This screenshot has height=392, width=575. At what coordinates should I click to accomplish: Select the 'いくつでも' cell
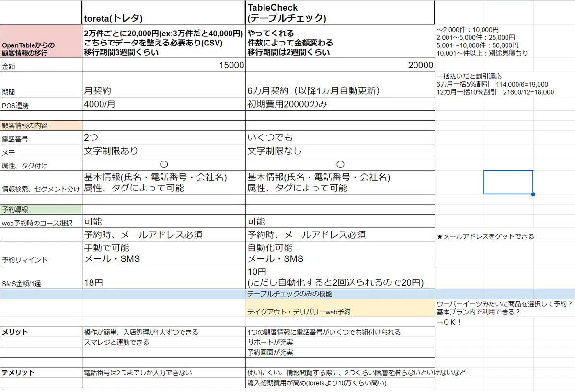click(x=340, y=138)
